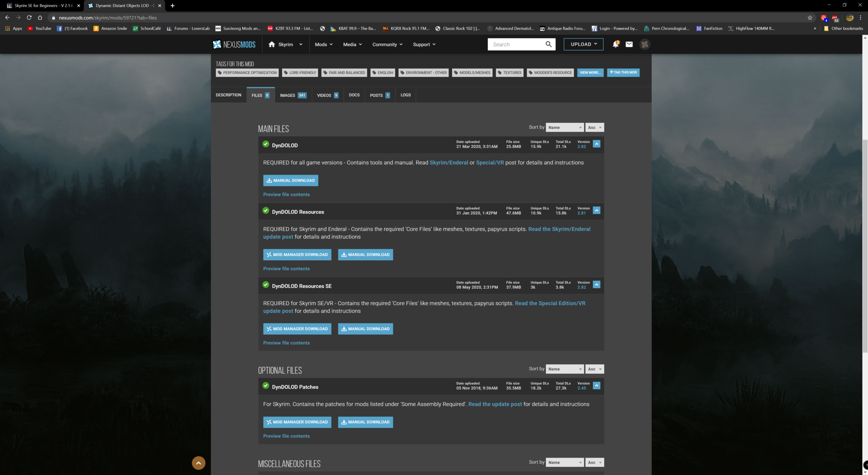Open Optional Files sort-by Name dropdown
868x475 pixels.
565,369
